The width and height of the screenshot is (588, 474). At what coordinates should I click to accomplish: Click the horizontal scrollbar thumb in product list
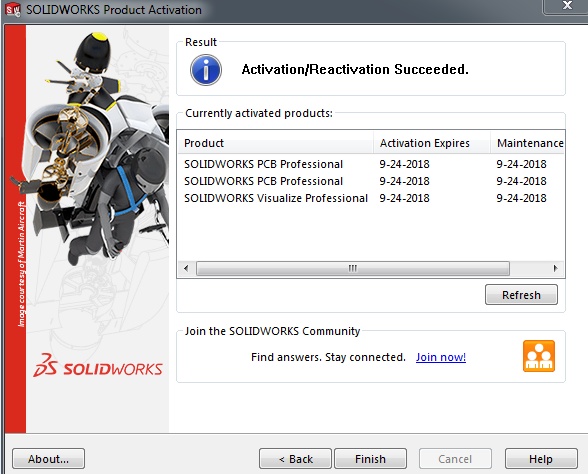tap(352, 268)
